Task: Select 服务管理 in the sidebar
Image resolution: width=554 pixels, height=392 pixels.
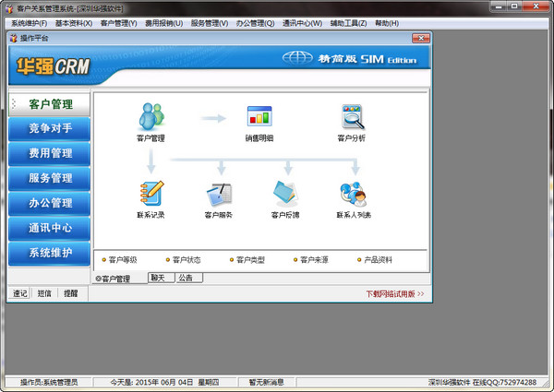Action: pos(49,178)
